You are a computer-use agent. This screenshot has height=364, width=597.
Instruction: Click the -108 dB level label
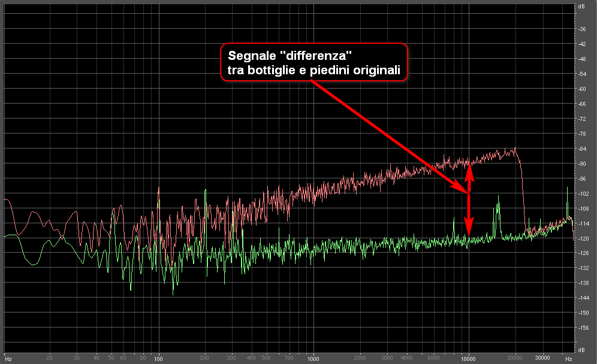click(583, 209)
